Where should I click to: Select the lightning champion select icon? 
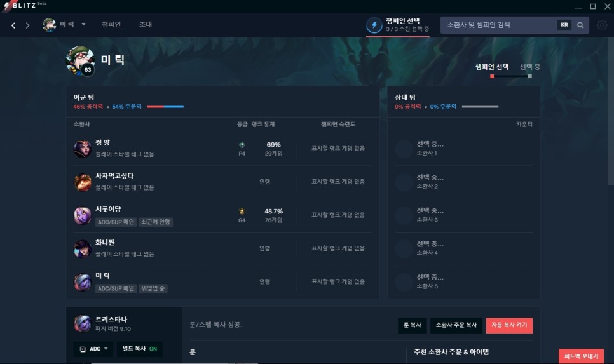click(374, 25)
